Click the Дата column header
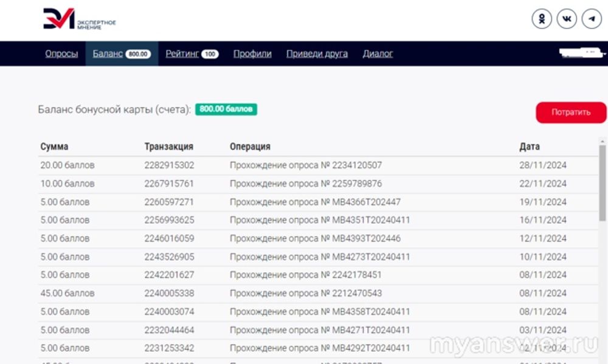 pyautogui.click(x=529, y=146)
